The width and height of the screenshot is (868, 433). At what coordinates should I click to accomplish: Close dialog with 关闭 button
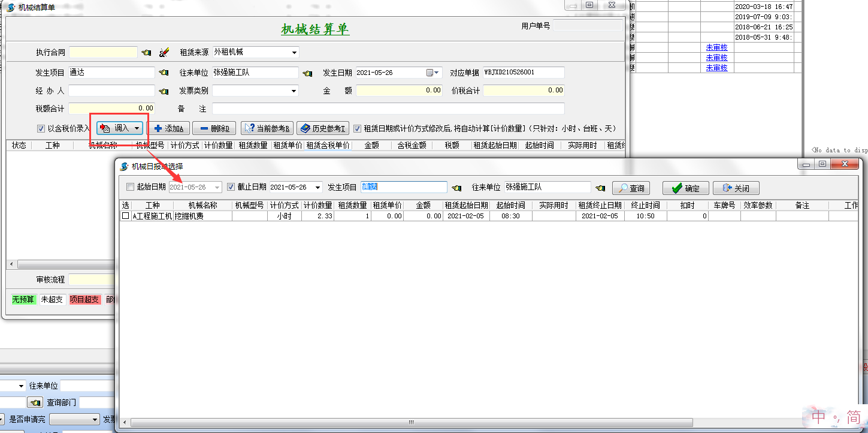(736, 188)
